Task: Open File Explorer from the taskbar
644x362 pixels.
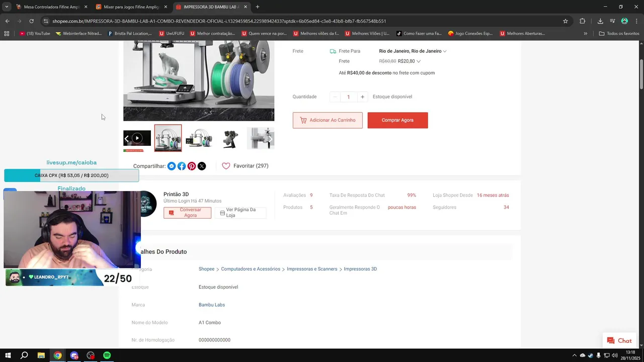Action: coord(41,355)
